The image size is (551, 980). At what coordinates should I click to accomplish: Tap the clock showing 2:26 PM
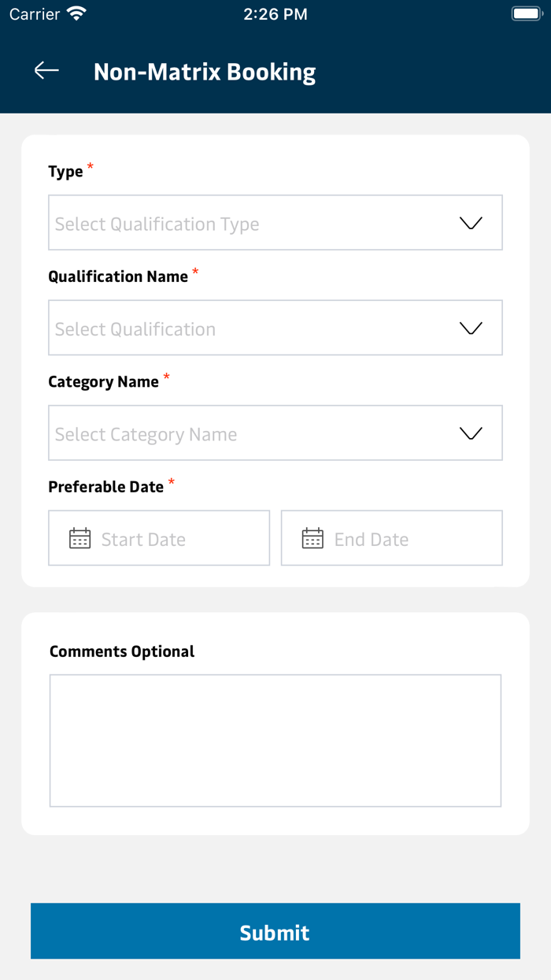[275, 13]
